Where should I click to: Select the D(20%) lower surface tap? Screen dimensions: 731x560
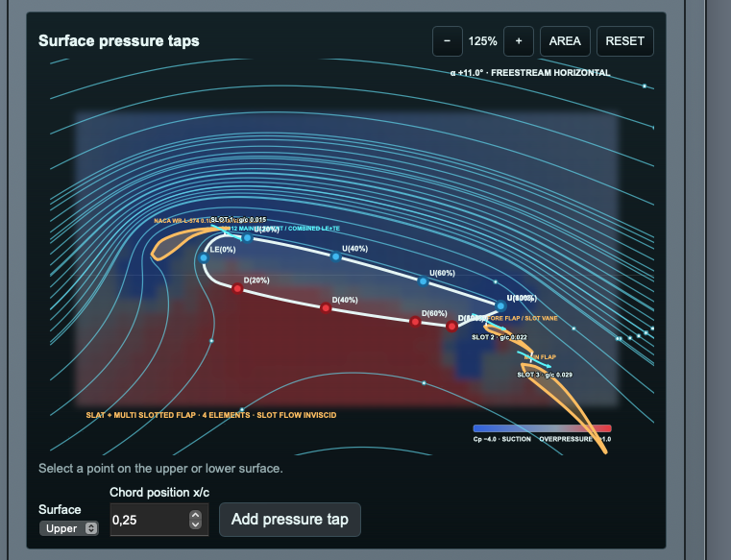tap(238, 288)
